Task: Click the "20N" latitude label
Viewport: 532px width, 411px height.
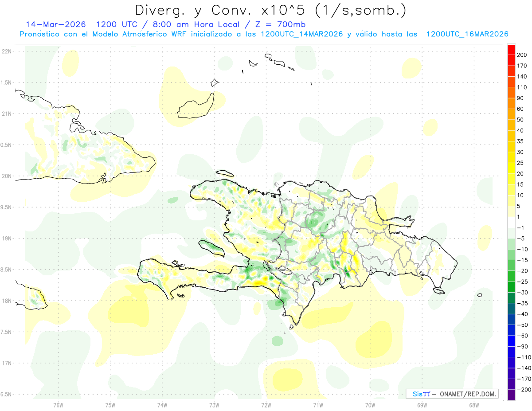Action: (x=7, y=176)
